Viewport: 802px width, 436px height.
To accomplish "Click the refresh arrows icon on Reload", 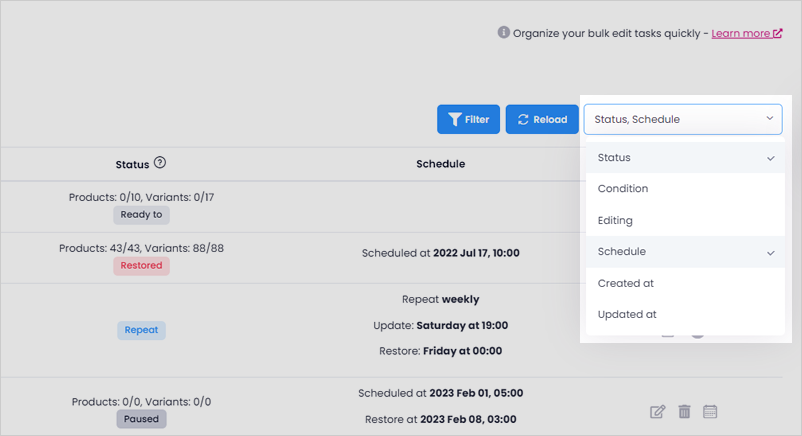I will (x=523, y=119).
